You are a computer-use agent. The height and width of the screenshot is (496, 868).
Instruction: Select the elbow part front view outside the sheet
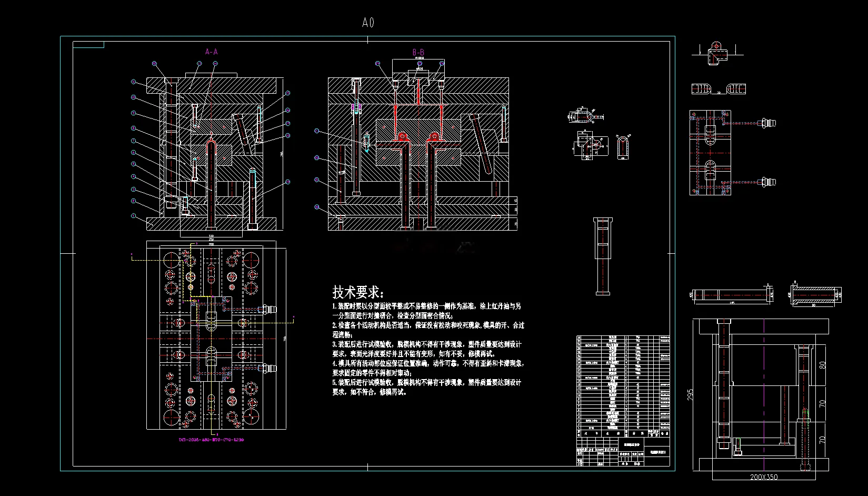point(716,53)
